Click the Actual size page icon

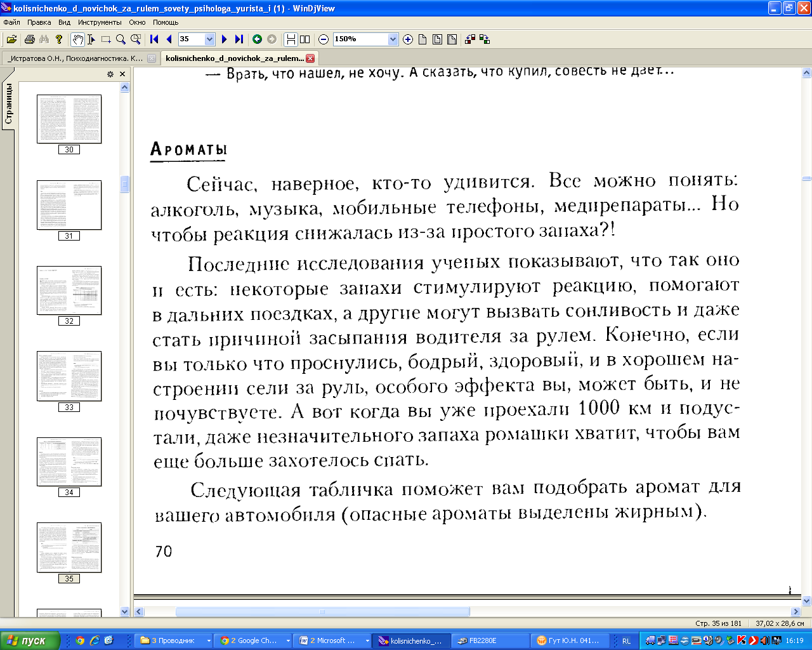[x=422, y=39]
